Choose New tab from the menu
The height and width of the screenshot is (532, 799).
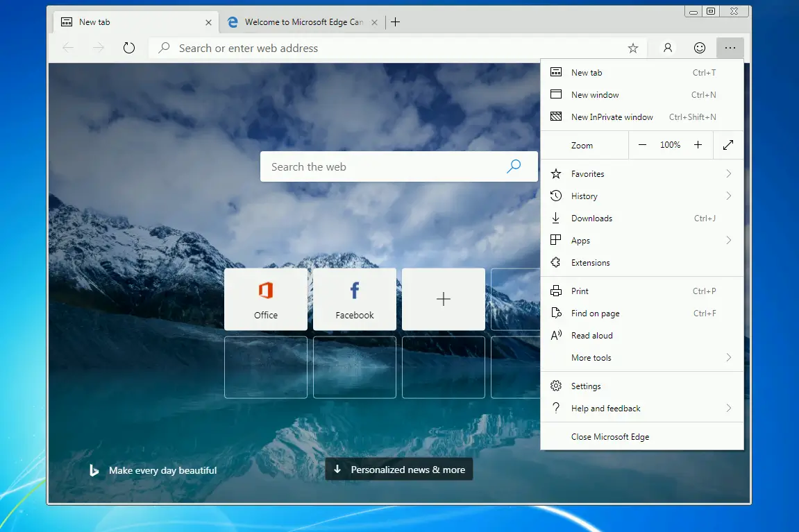coord(642,72)
